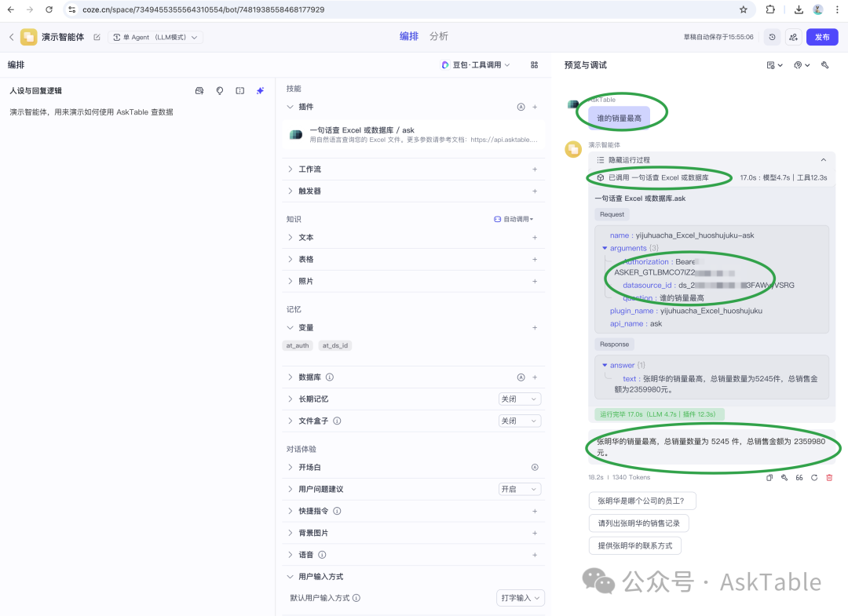Click the collaborators people icon

point(793,37)
